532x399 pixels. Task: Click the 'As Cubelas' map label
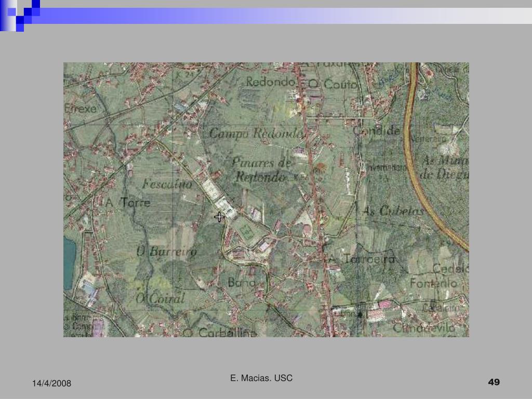coord(393,211)
